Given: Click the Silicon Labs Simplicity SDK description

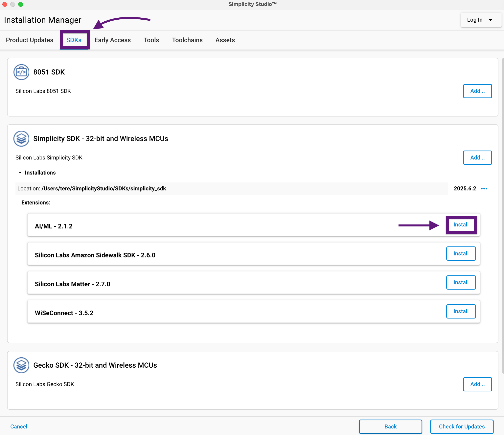Looking at the screenshot, I should [x=49, y=158].
